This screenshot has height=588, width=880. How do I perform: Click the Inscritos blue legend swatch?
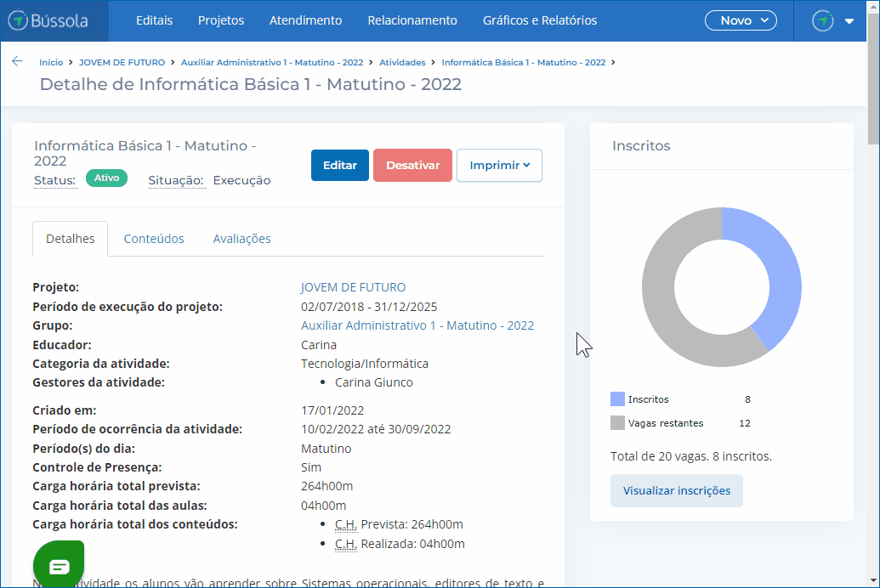pyautogui.click(x=617, y=399)
